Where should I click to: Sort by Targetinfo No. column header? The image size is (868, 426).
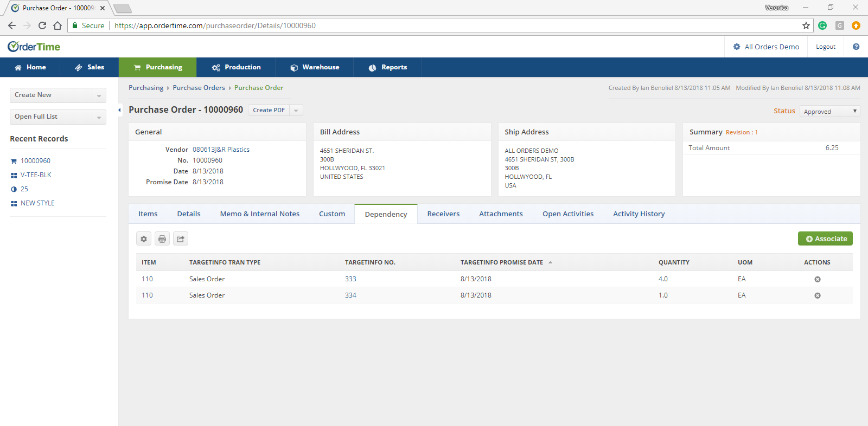coord(370,262)
